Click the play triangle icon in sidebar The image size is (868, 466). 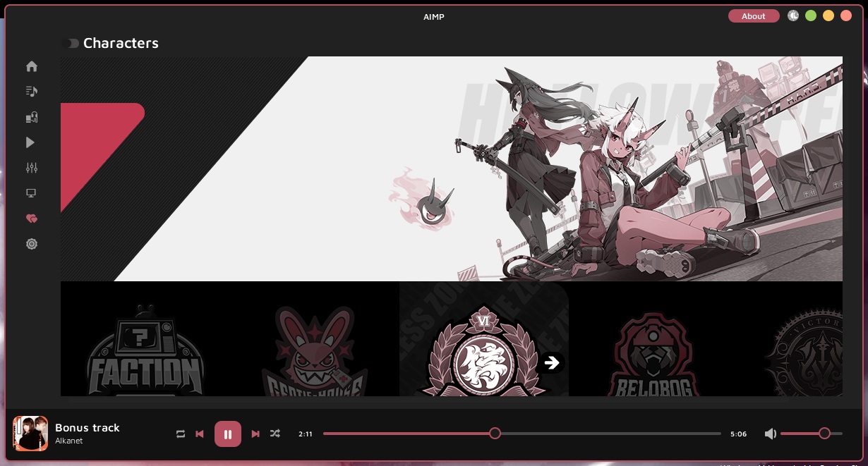pyautogui.click(x=30, y=142)
